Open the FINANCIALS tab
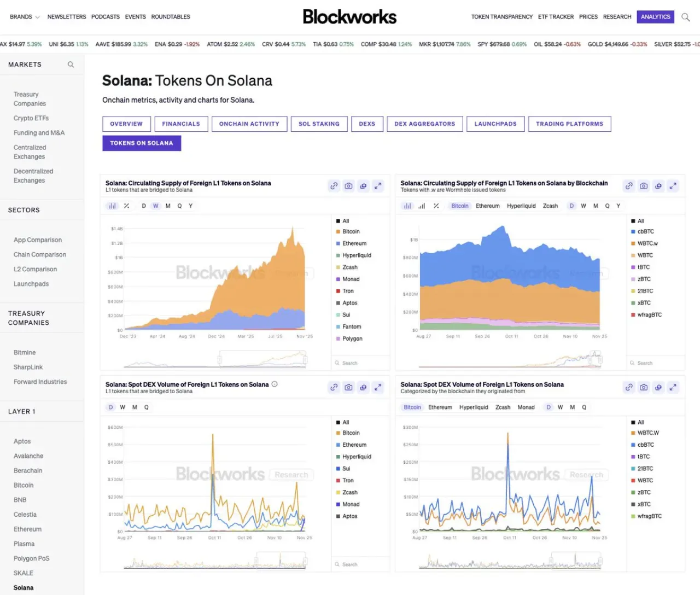 coord(181,124)
